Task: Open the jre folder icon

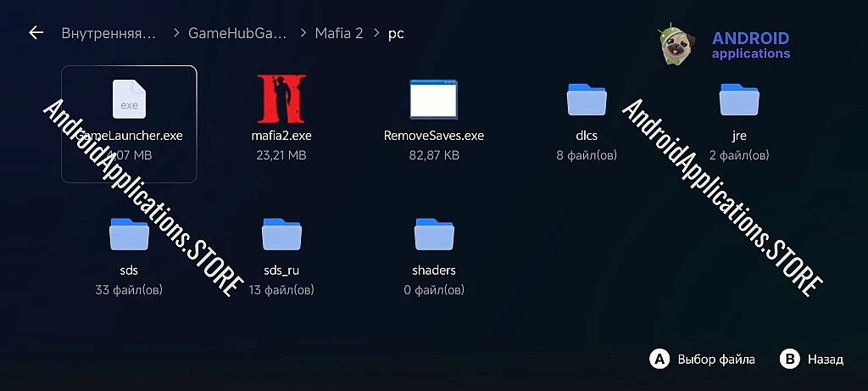Action: click(738, 99)
